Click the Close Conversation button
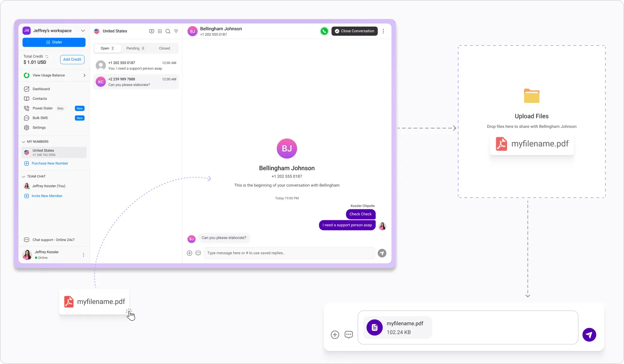The width and height of the screenshot is (624, 364). [x=355, y=31]
